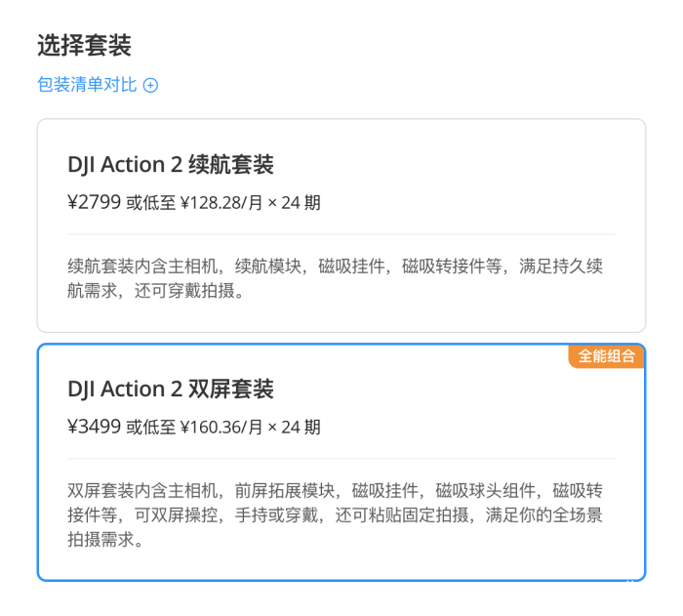The image size is (683, 616).
Task: Click the ¥3499 price text
Action: click(94, 428)
